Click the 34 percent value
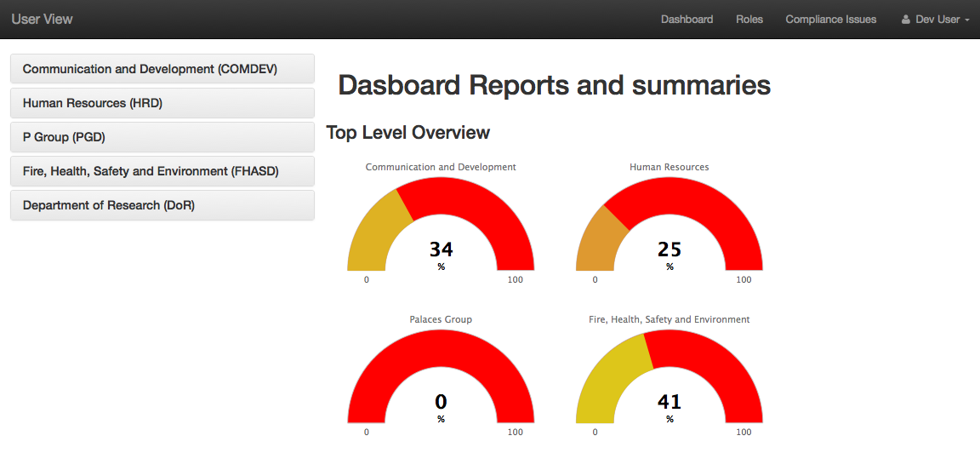 coord(441,249)
